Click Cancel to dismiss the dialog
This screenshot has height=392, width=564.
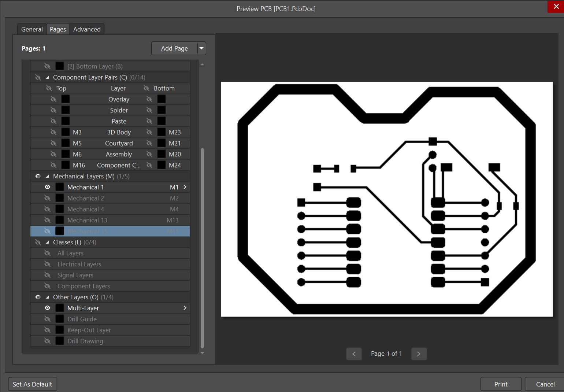(x=545, y=384)
